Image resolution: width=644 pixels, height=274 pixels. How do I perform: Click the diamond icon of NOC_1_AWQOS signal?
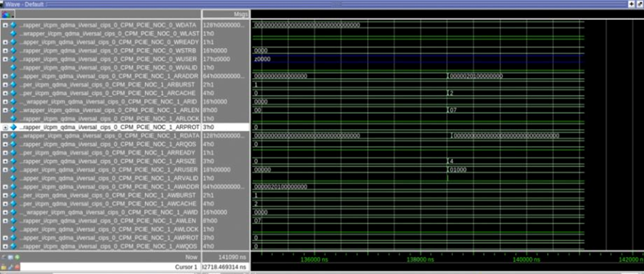13,247
